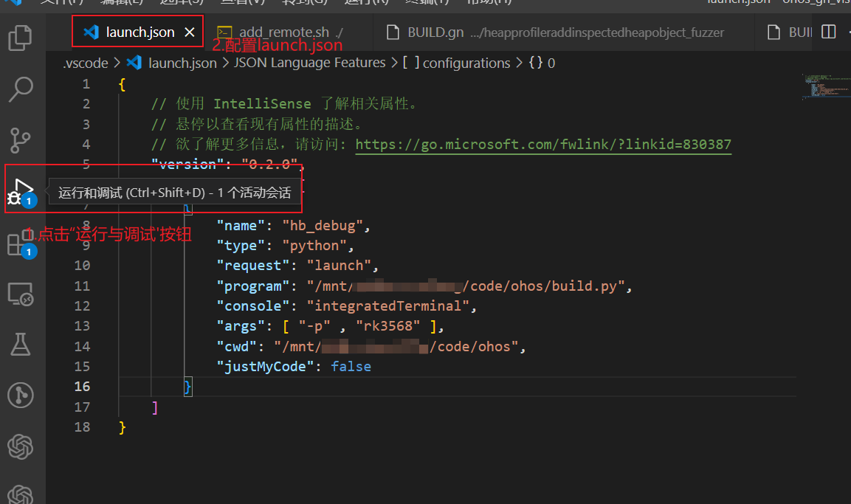Open the Remote Explorer icon

[x=20, y=294]
